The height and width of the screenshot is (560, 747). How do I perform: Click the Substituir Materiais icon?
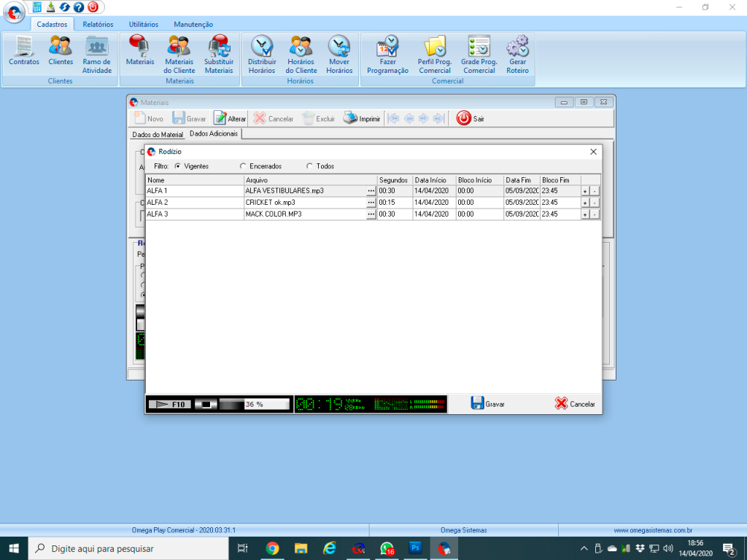coord(219,47)
